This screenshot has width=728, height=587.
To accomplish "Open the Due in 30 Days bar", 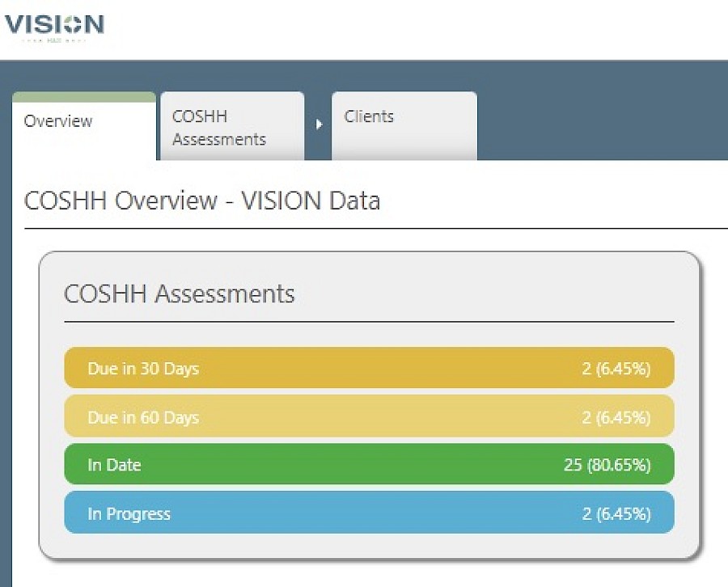I will pos(369,368).
